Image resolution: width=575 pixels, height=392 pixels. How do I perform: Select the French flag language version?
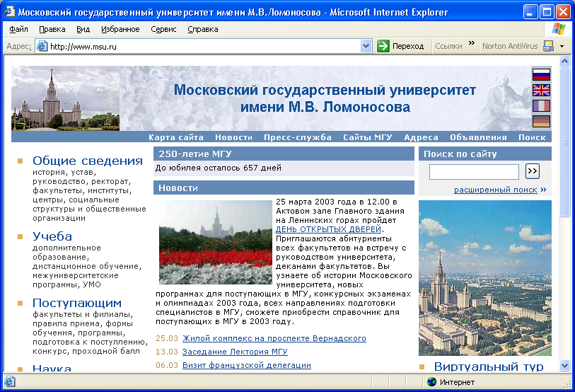[x=541, y=105]
